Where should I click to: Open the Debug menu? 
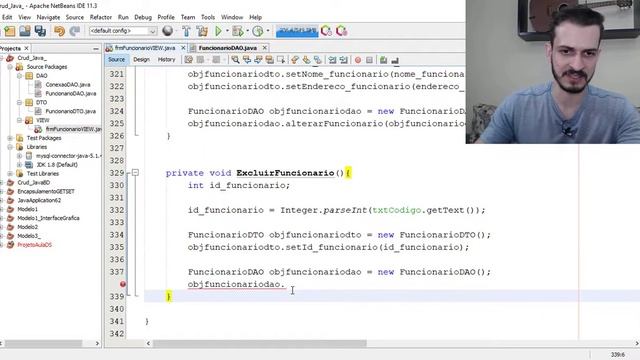point(143,17)
